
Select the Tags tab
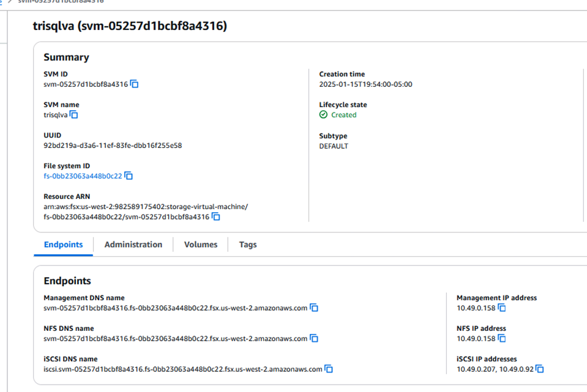coord(248,245)
